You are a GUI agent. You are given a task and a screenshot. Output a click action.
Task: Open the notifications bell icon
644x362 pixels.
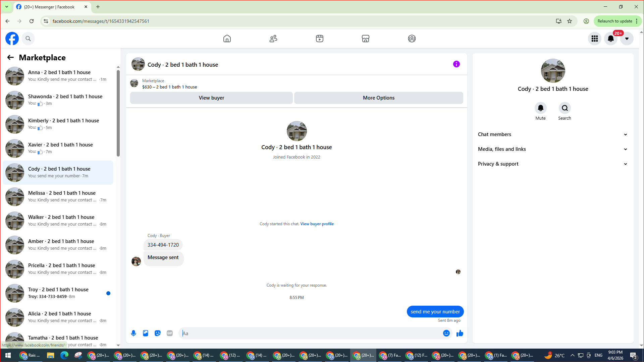(611, 39)
